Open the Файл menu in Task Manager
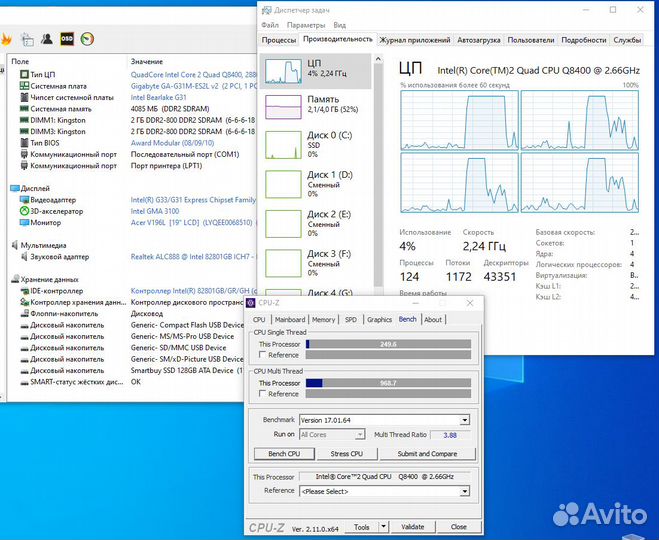This screenshot has width=659, height=540. (x=270, y=25)
